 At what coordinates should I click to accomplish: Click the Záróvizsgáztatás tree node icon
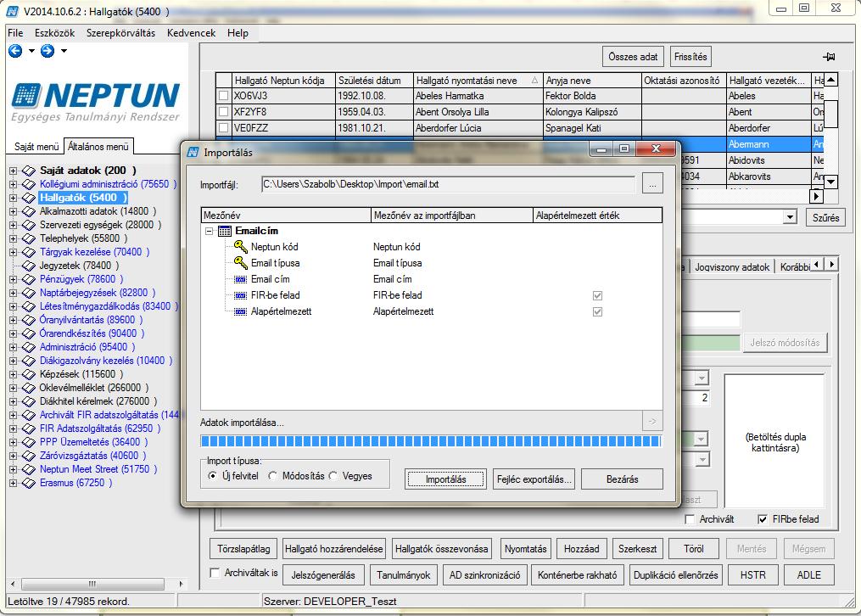tap(29, 456)
